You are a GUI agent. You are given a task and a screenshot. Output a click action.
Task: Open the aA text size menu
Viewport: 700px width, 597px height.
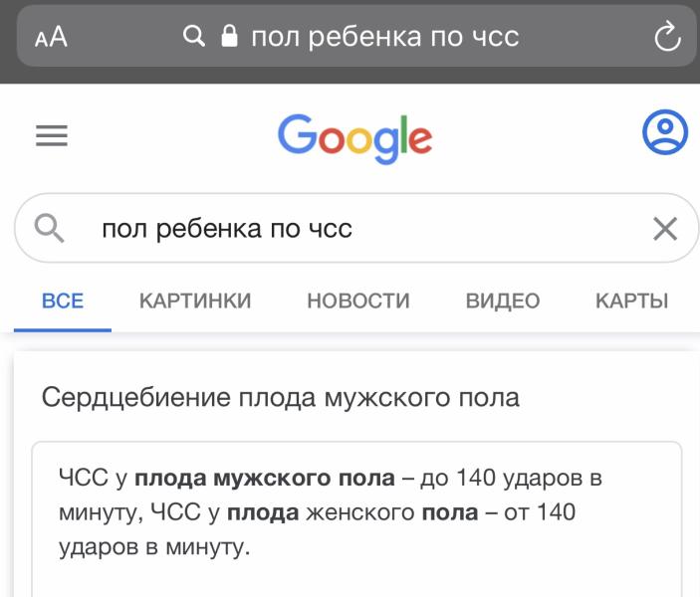pyautogui.click(x=51, y=38)
